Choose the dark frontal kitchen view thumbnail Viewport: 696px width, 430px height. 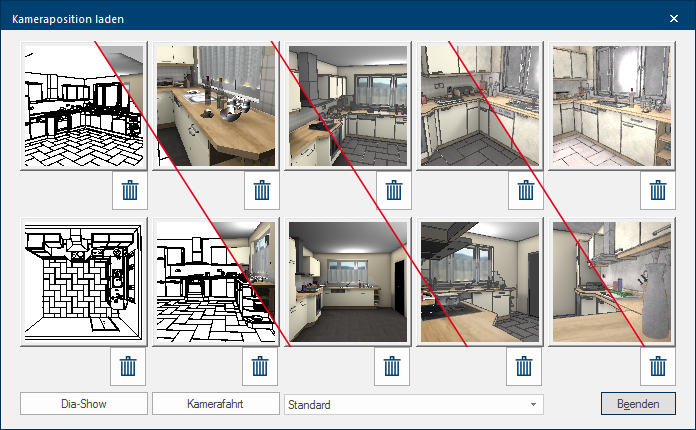coord(348,283)
